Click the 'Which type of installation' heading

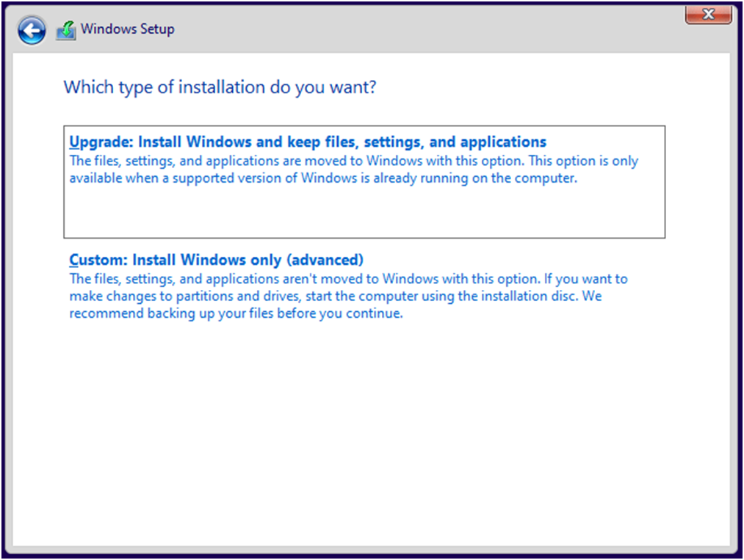[x=220, y=87]
